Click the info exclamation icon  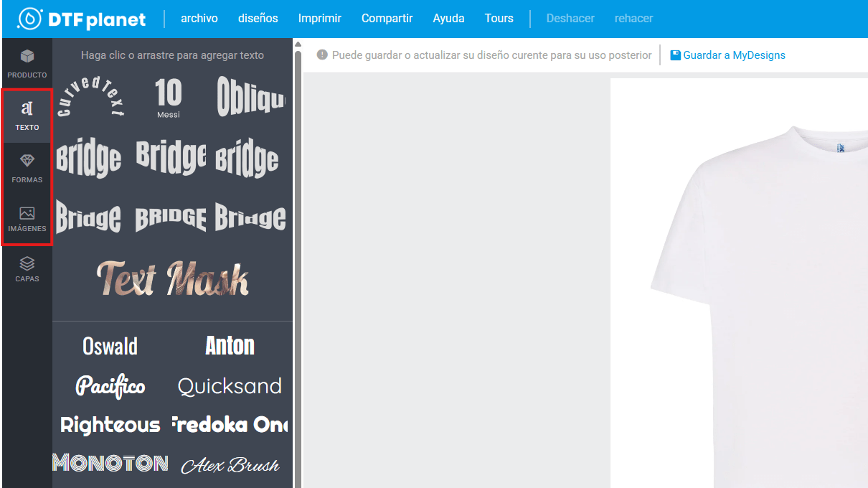tap(322, 55)
